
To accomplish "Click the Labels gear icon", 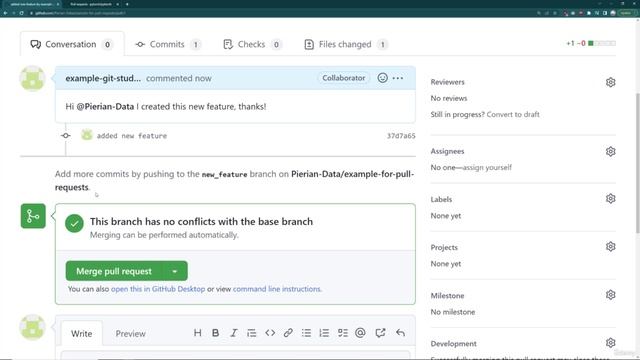I will coord(611,199).
